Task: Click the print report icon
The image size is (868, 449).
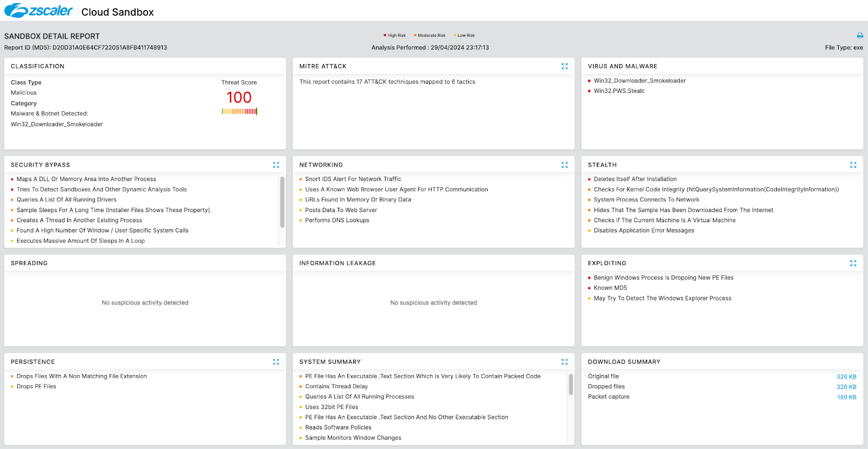Action: (x=860, y=36)
